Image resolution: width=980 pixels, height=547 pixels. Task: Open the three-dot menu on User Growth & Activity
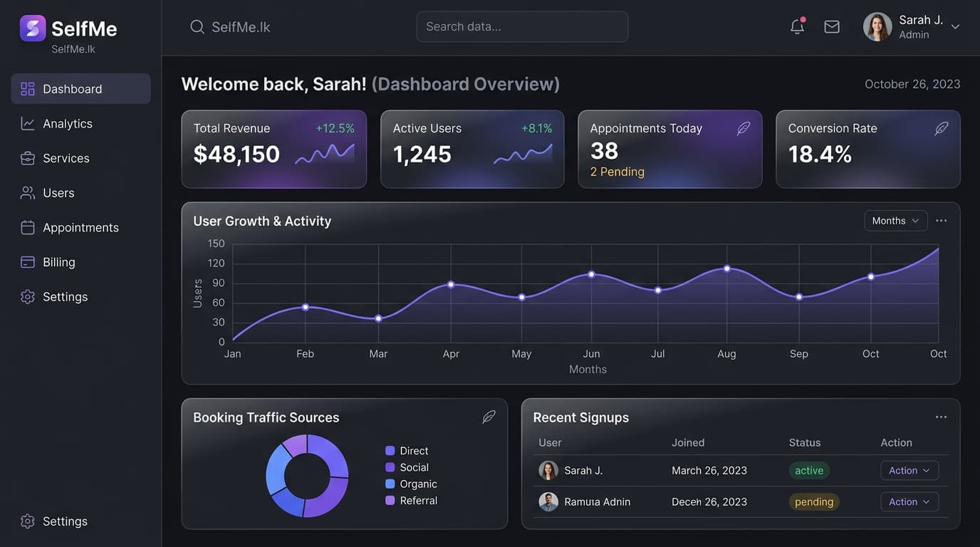click(x=942, y=221)
